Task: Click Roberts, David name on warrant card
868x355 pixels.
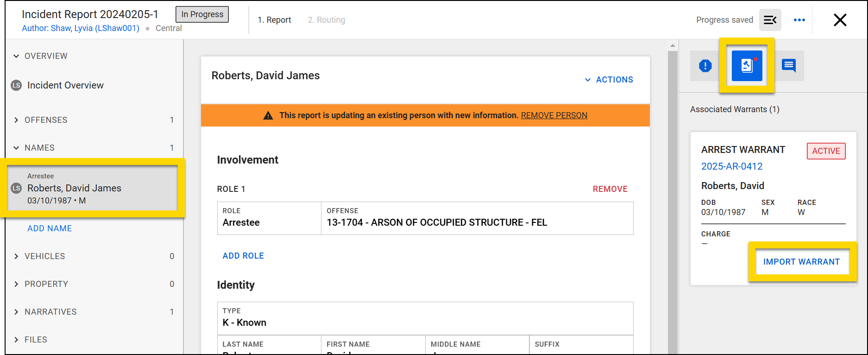Action: point(732,186)
